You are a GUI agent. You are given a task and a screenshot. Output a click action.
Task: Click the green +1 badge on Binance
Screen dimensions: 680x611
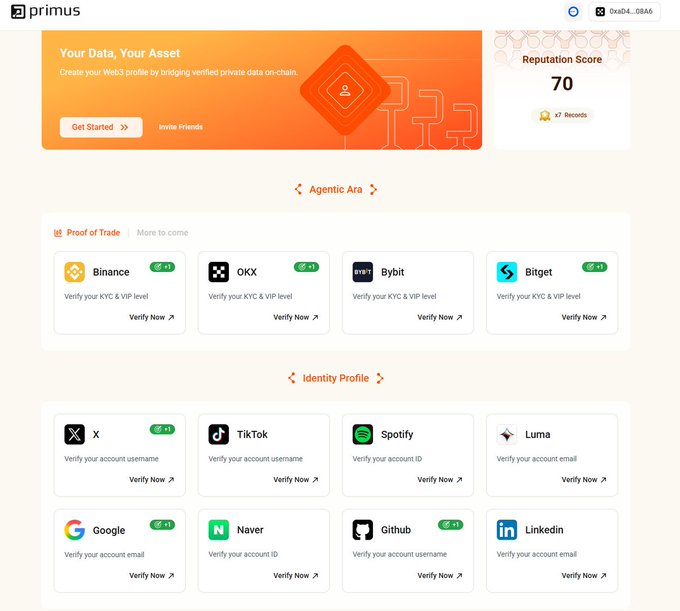point(162,267)
